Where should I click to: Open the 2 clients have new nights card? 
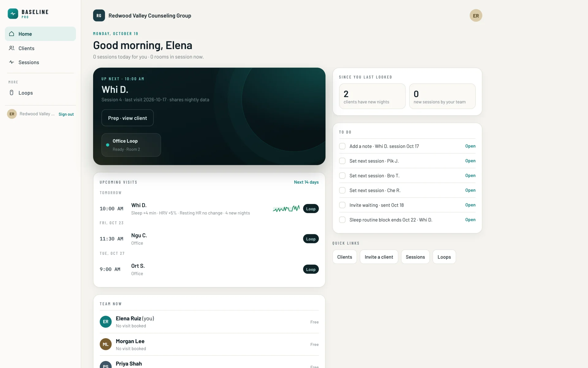pyautogui.click(x=372, y=96)
